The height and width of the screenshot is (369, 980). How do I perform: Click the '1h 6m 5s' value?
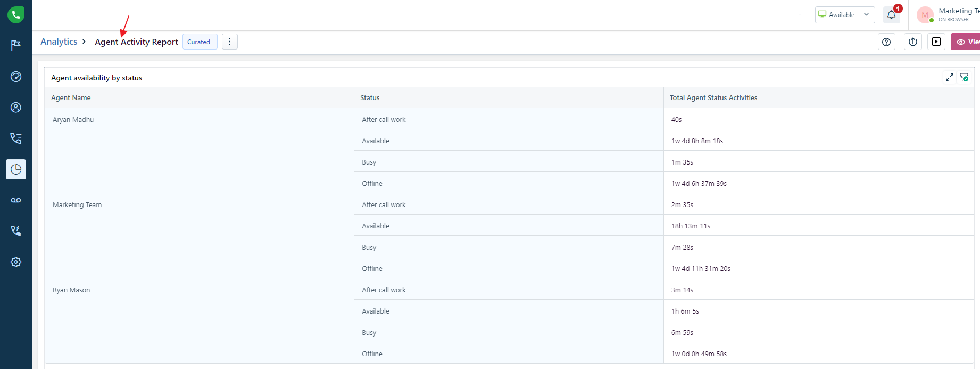pos(685,311)
